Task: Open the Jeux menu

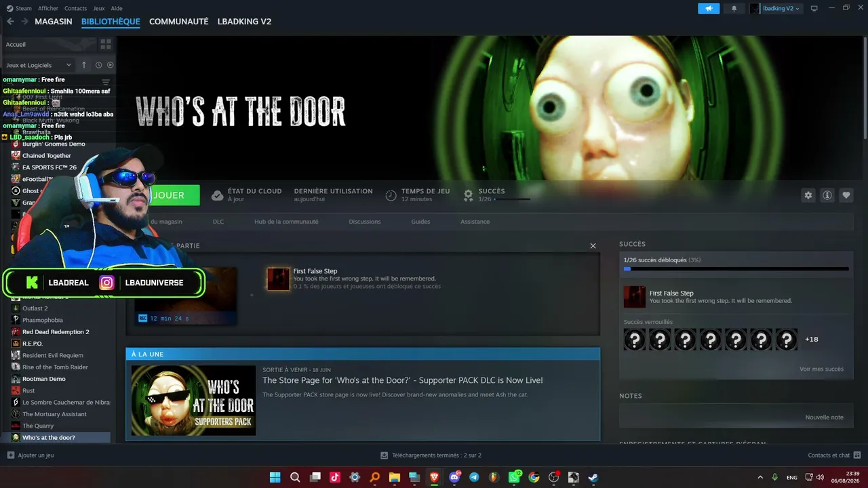Action: point(99,8)
